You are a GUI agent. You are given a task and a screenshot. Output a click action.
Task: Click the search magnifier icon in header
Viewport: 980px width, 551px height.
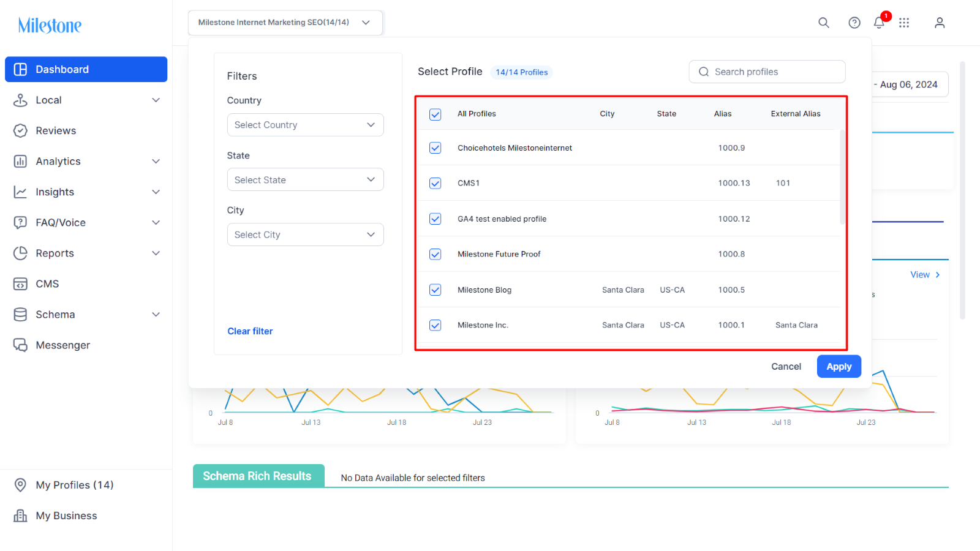[824, 23]
